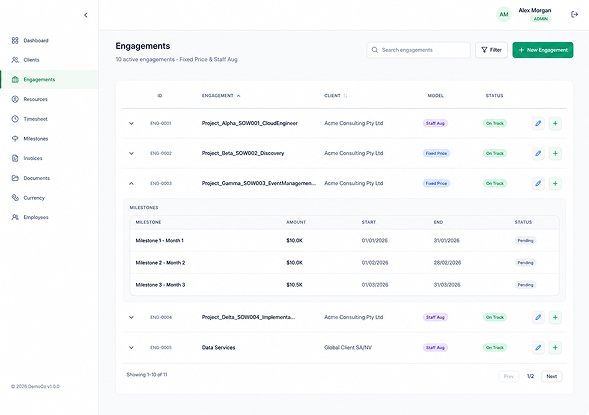589x415 pixels.
Task: Click the Currency coins icon
Action: pos(15,198)
